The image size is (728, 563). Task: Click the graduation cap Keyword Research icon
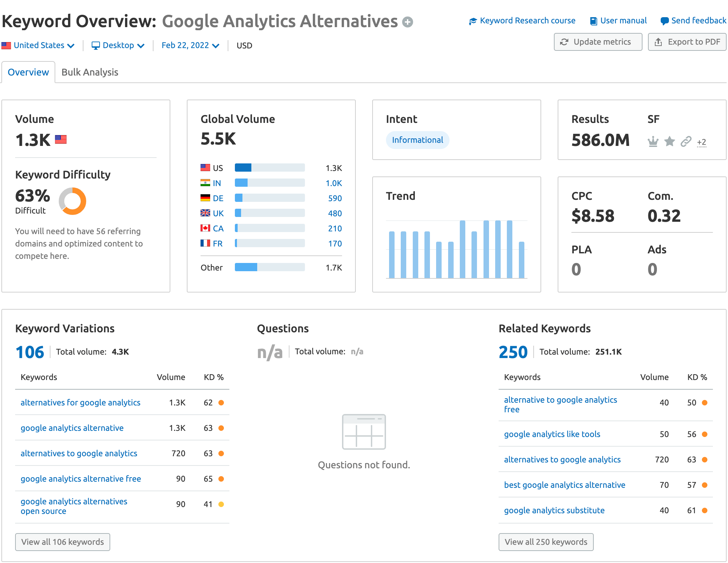point(473,21)
